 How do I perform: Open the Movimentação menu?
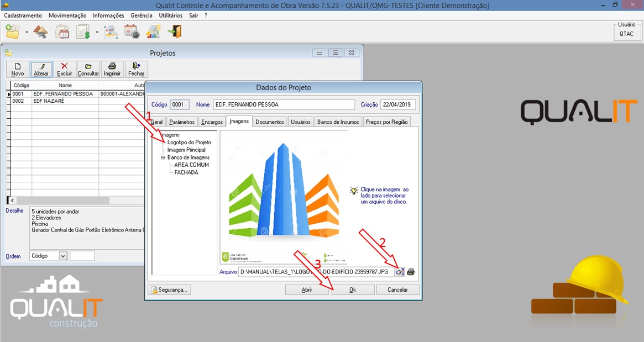67,15
